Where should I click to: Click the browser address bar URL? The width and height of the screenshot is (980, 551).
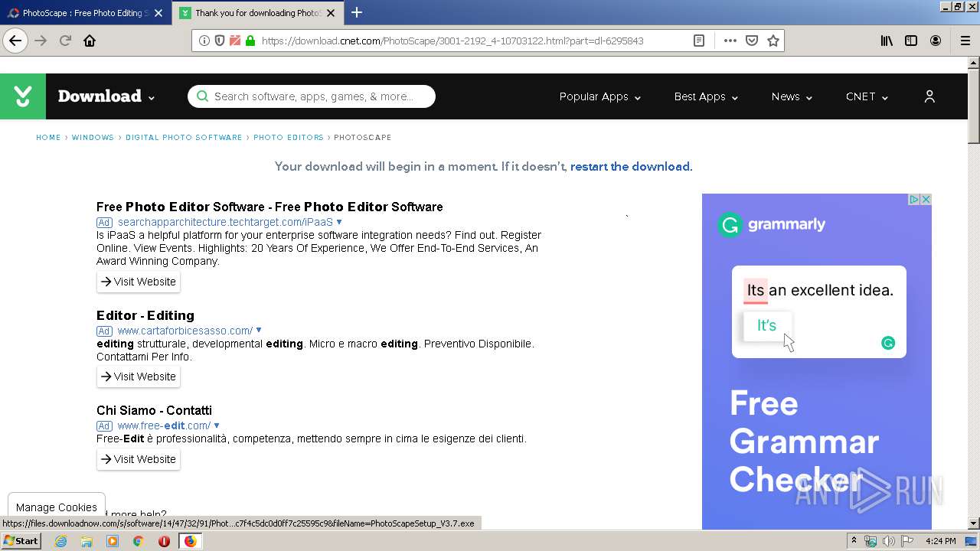[452, 41]
